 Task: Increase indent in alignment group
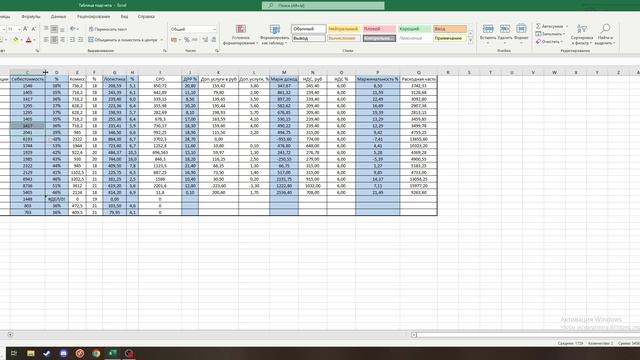click(x=80, y=40)
